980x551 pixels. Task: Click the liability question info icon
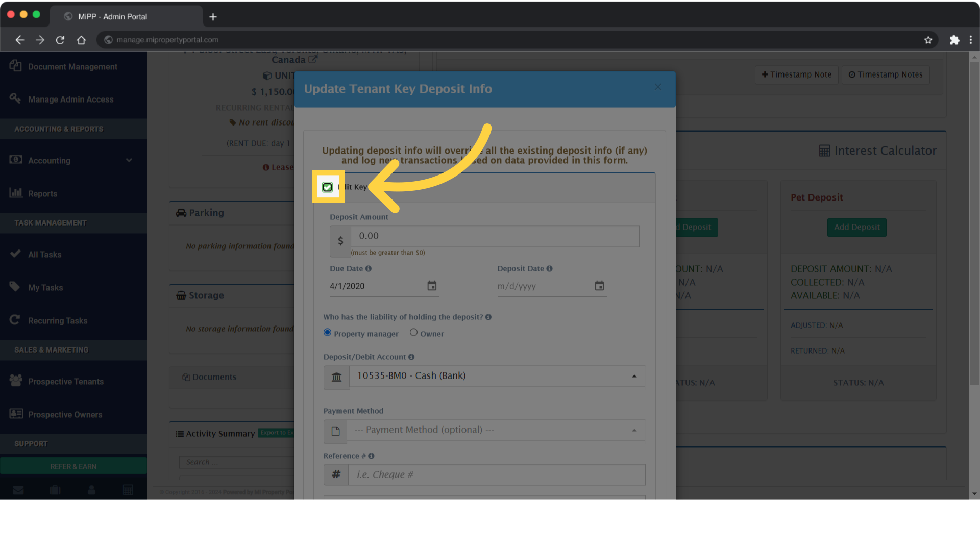point(488,317)
